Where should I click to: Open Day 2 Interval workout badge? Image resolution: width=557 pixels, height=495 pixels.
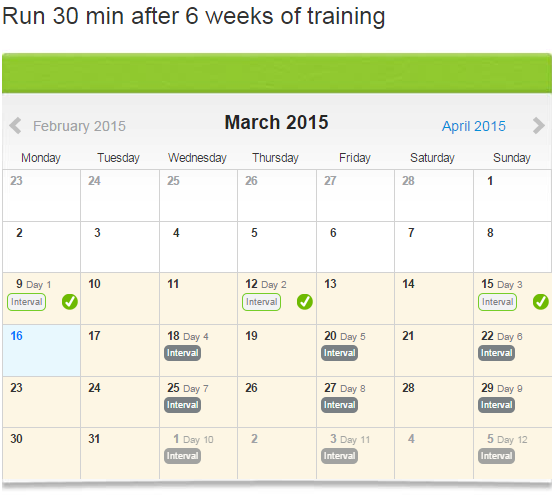261,302
